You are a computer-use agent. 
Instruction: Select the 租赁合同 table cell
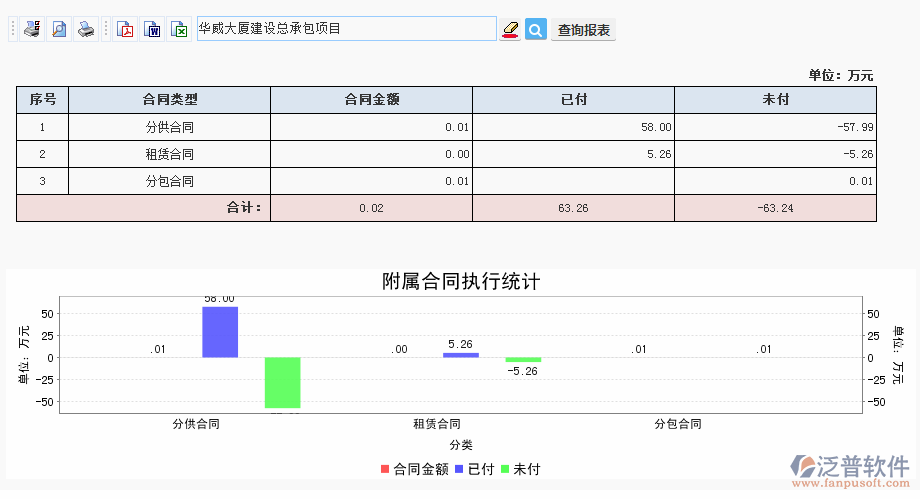coord(170,154)
